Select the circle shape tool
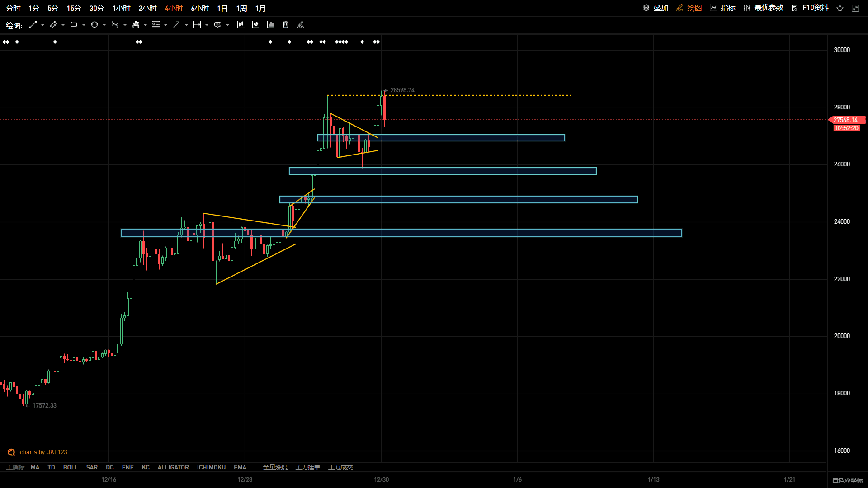The height and width of the screenshot is (488, 868). click(94, 25)
